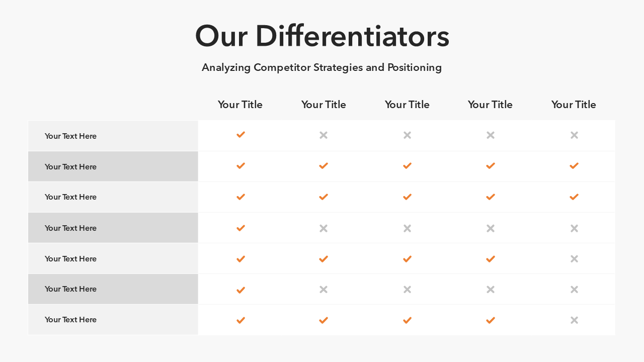The width and height of the screenshot is (644, 362).
Task: Click the gray cross in first row, last column
Action: pos(574,135)
